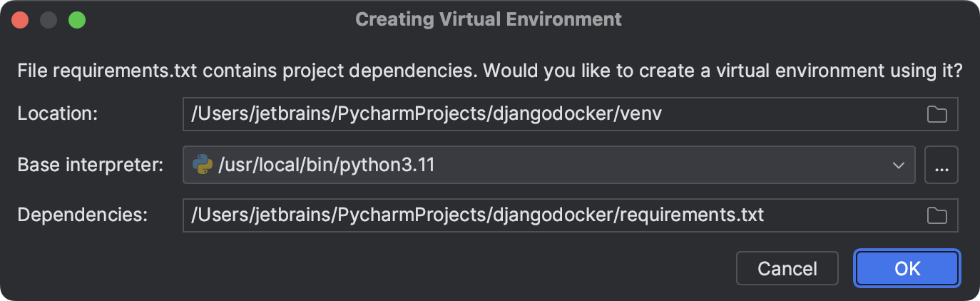This screenshot has width=980, height=301.
Task: Click the 'Dependencies:' label
Action: pyautogui.click(x=82, y=215)
